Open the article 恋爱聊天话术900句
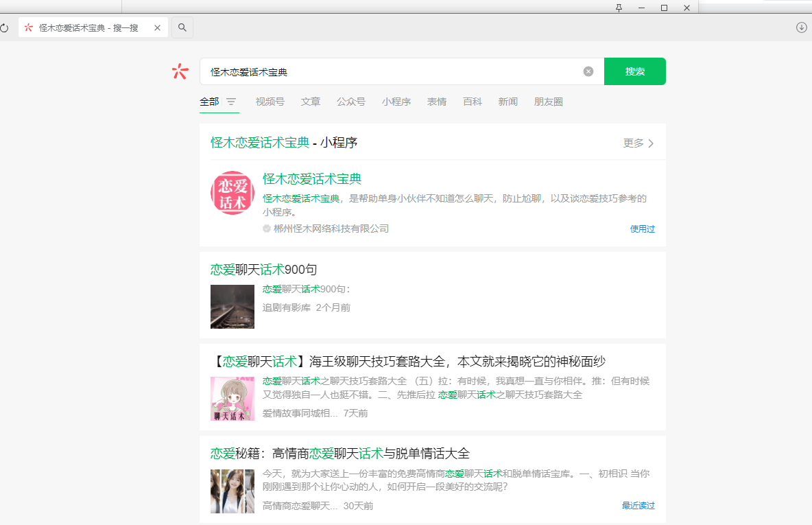The image size is (812, 525). (263, 270)
